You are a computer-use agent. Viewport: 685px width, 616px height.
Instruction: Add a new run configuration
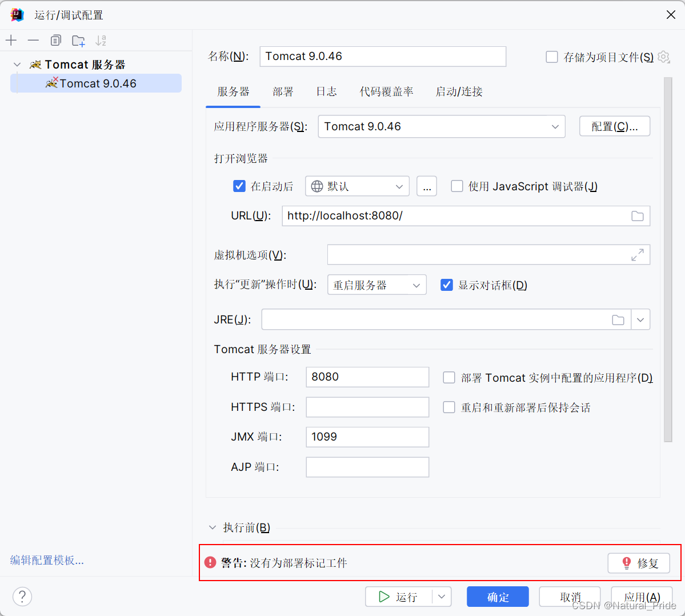click(11, 41)
